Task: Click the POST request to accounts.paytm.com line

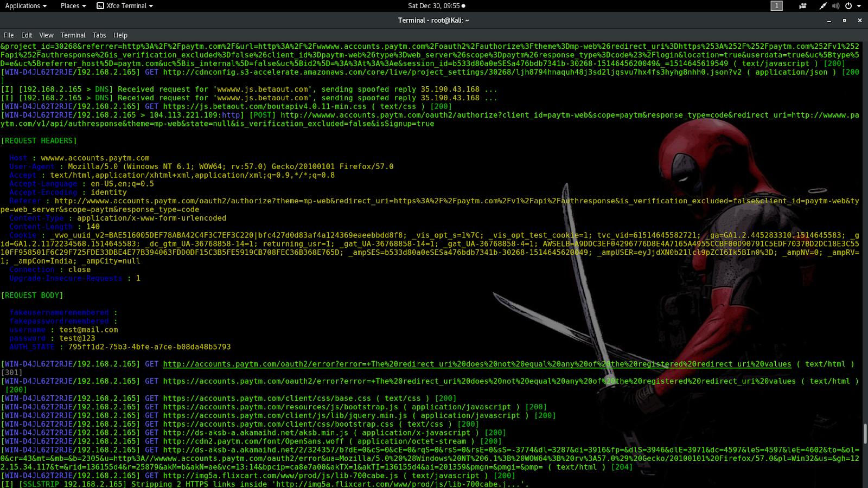Action: (430, 120)
